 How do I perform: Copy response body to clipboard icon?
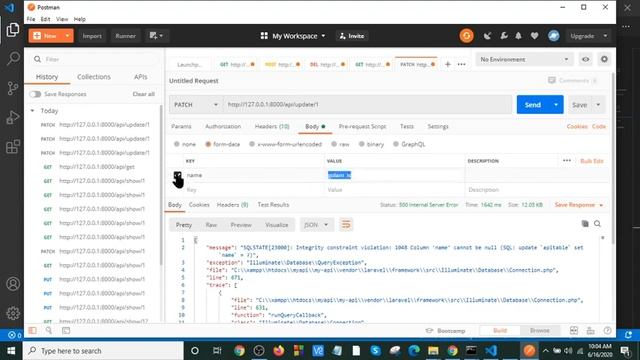pos(585,224)
